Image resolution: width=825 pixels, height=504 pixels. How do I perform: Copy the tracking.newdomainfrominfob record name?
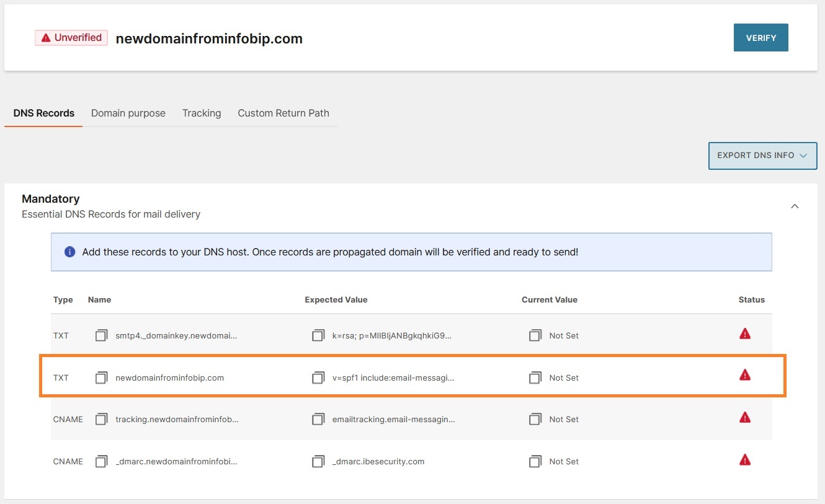pos(101,419)
